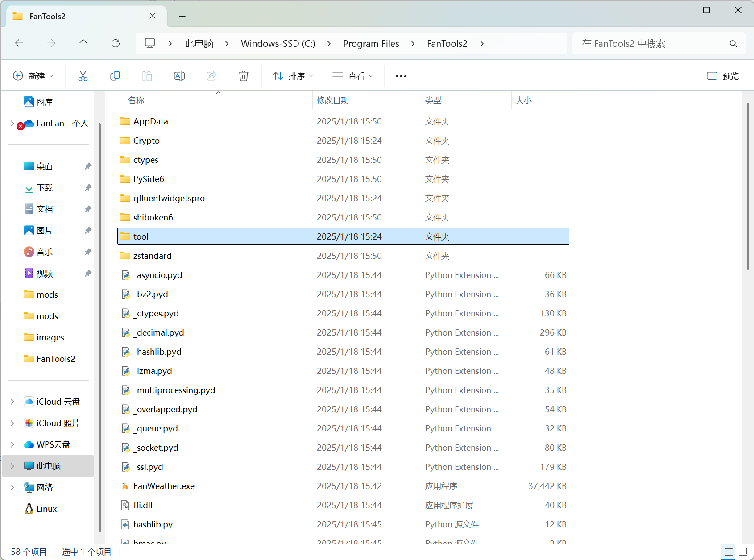Screen dimensions: 754x560
Task: Open images folder in sidebar
Action: point(44,337)
